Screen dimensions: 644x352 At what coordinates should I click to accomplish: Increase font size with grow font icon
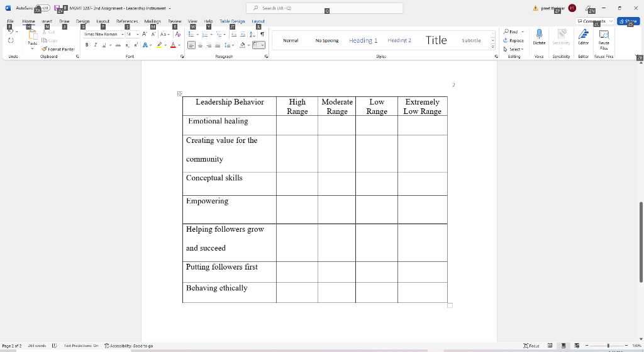point(145,34)
